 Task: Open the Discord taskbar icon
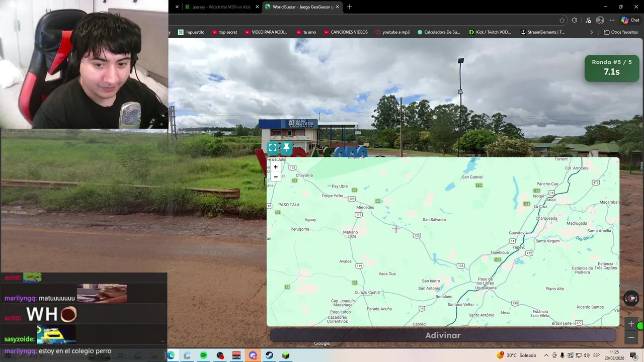[x=253, y=355]
